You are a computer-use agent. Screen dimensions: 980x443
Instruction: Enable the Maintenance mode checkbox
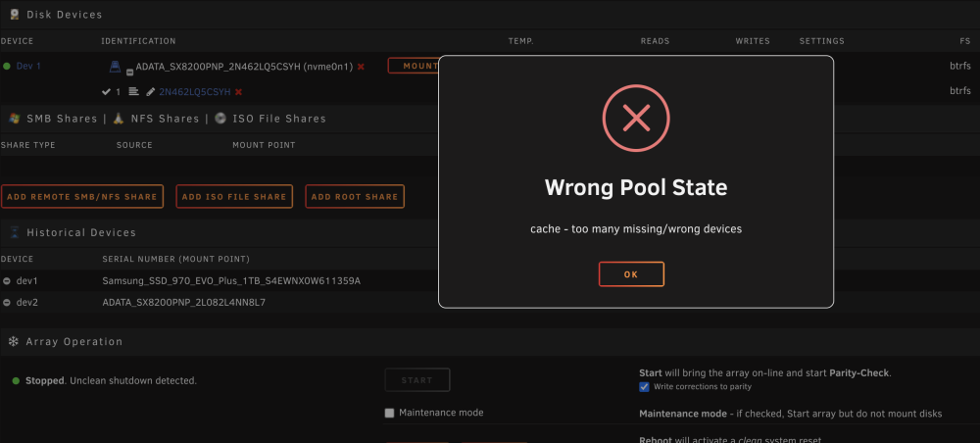point(389,413)
